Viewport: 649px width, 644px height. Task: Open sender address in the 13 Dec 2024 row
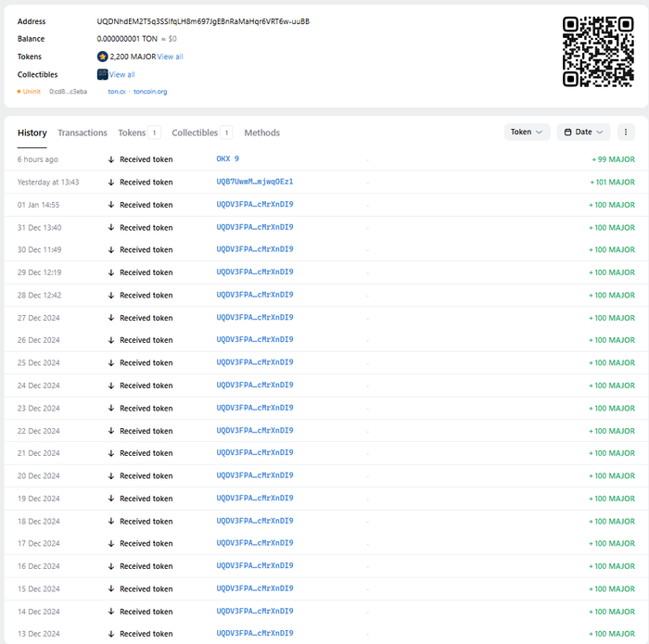pyautogui.click(x=255, y=633)
